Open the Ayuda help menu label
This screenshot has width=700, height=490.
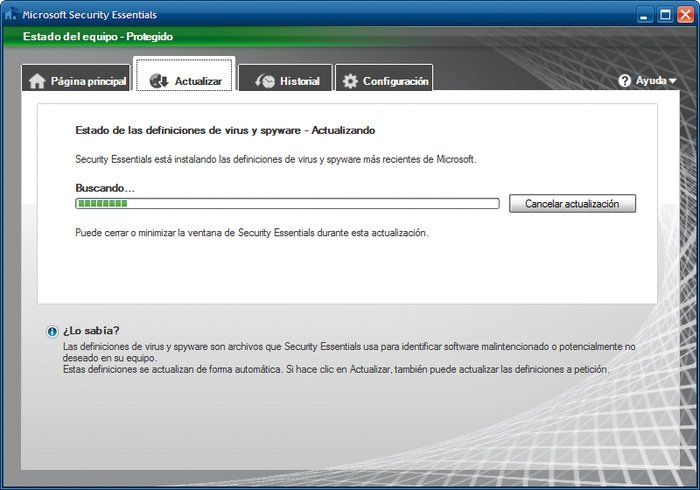tap(651, 80)
